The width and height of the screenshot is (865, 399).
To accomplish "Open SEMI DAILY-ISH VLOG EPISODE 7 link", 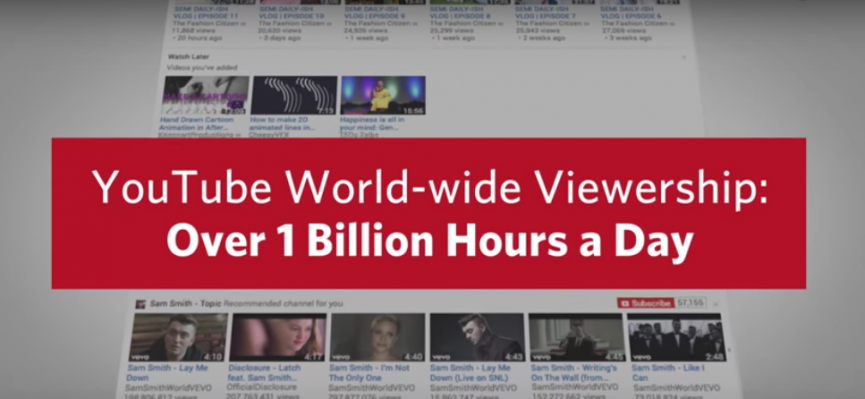I will click(547, 13).
